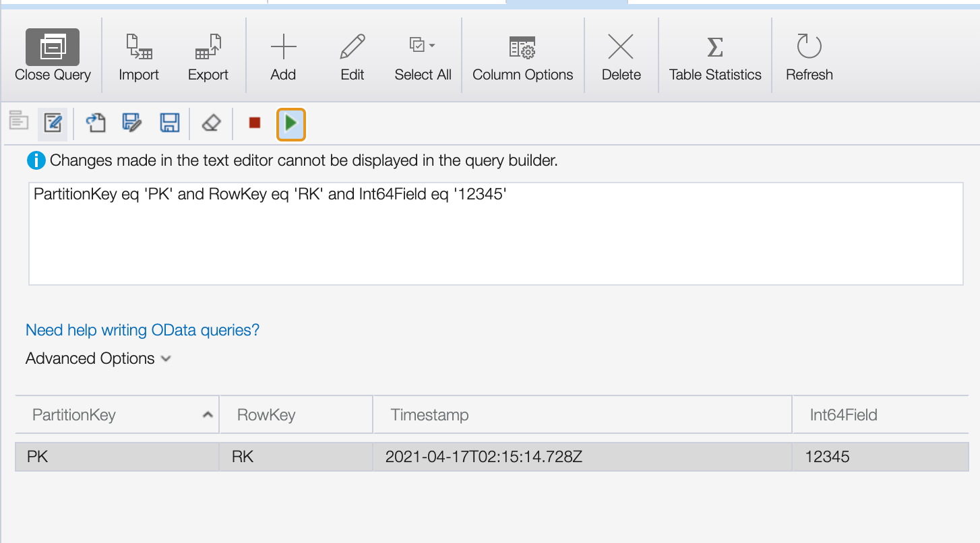The height and width of the screenshot is (543, 980).
Task: Run the query with the green play icon
Action: pyautogui.click(x=290, y=123)
